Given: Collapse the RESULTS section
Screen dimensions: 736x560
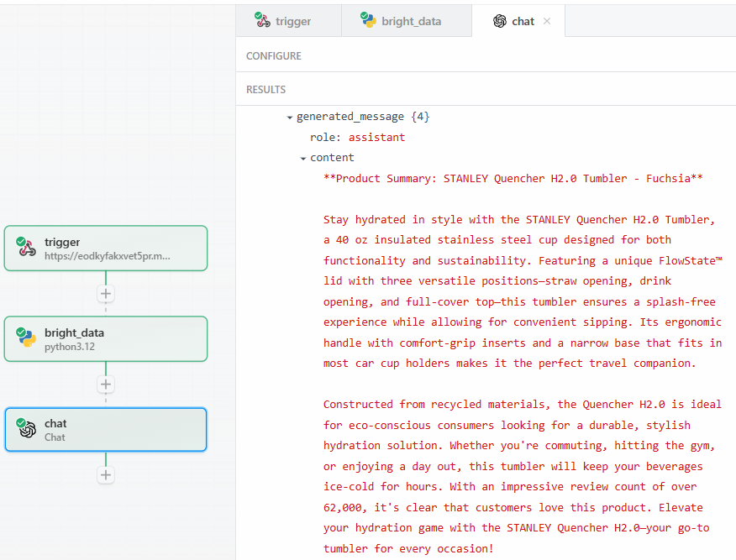Looking at the screenshot, I should [x=486, y=90].
